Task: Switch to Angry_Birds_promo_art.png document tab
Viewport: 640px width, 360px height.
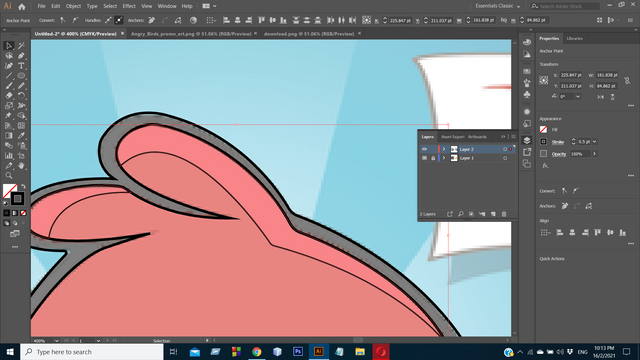Action: click(191, 34)
